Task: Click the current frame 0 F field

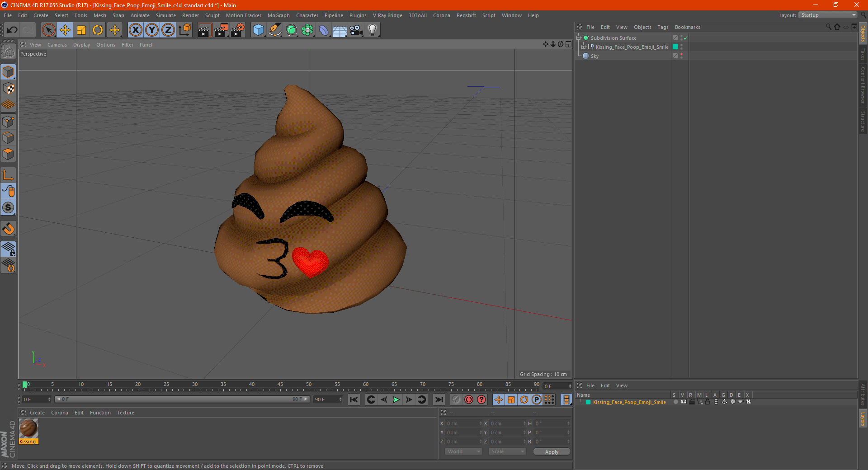Action: [x=37, y=399]
